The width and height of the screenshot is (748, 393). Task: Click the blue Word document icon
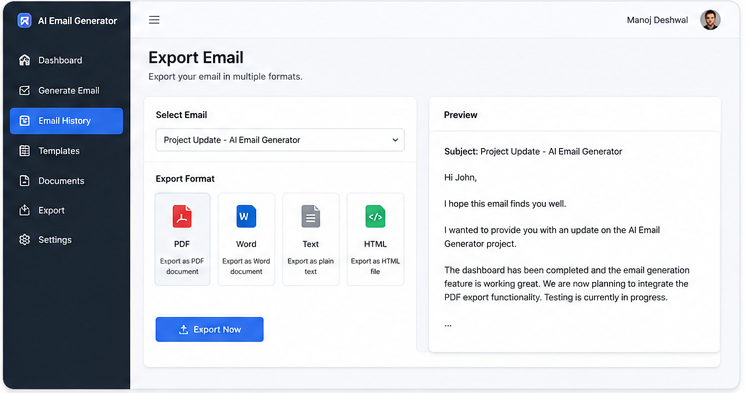(246, 217)
